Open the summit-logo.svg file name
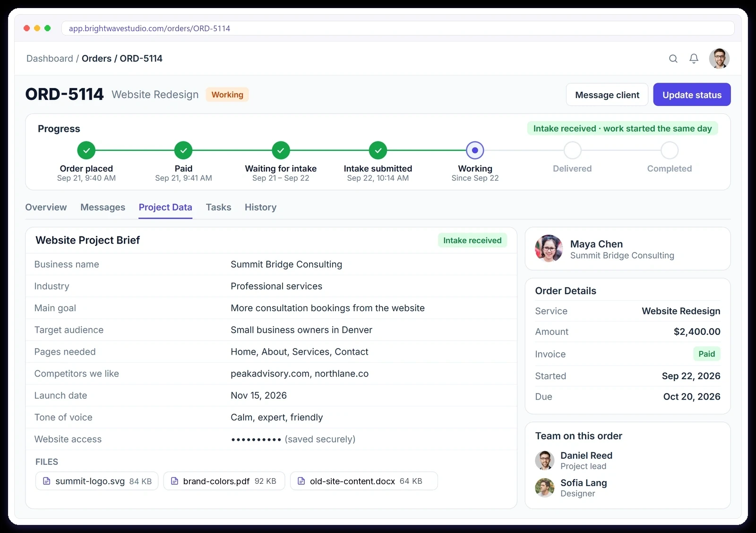The width and height of the screenshot is (756, 533). click(90, 481)
